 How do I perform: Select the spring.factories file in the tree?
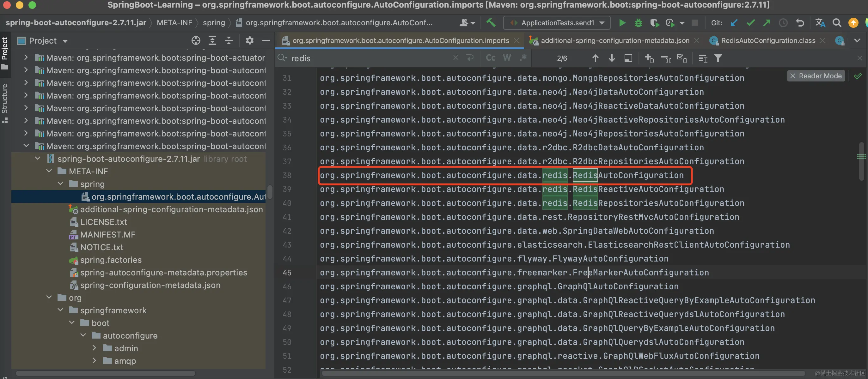tap(111, 260)
